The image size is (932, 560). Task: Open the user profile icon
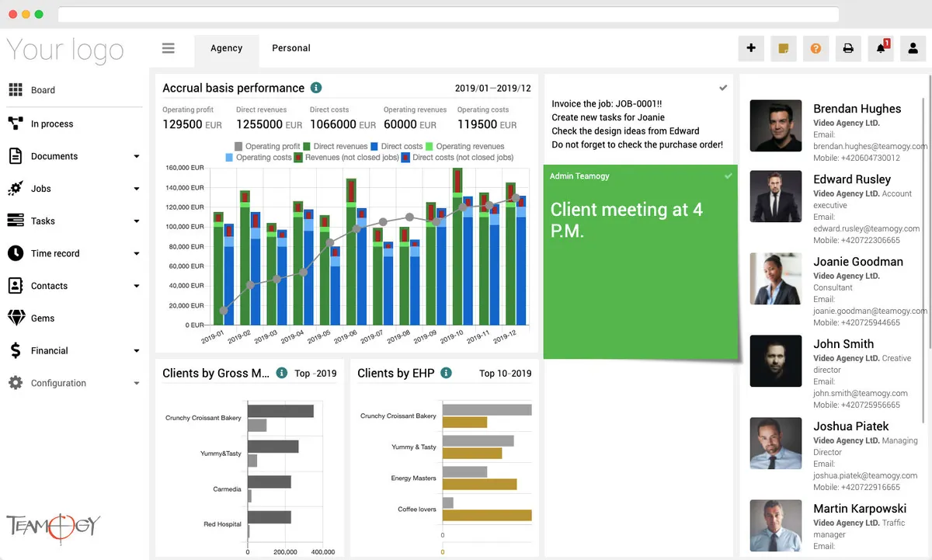(x=913, y=48)
